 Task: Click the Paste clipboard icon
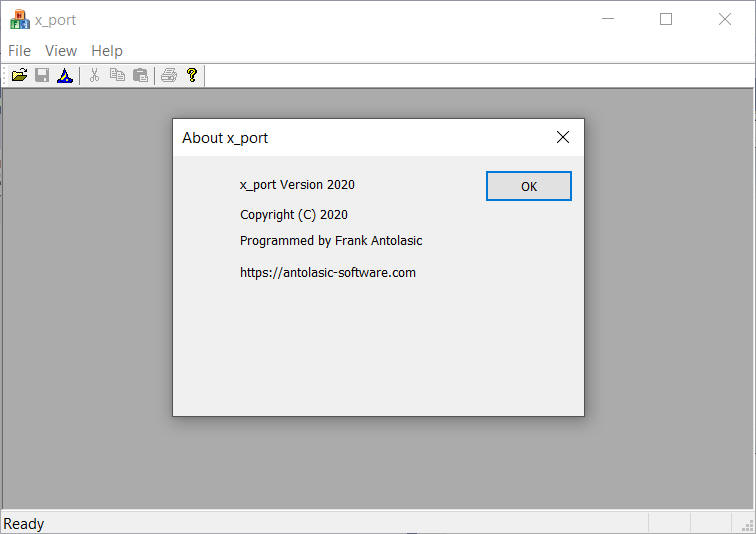pos(140,75)
